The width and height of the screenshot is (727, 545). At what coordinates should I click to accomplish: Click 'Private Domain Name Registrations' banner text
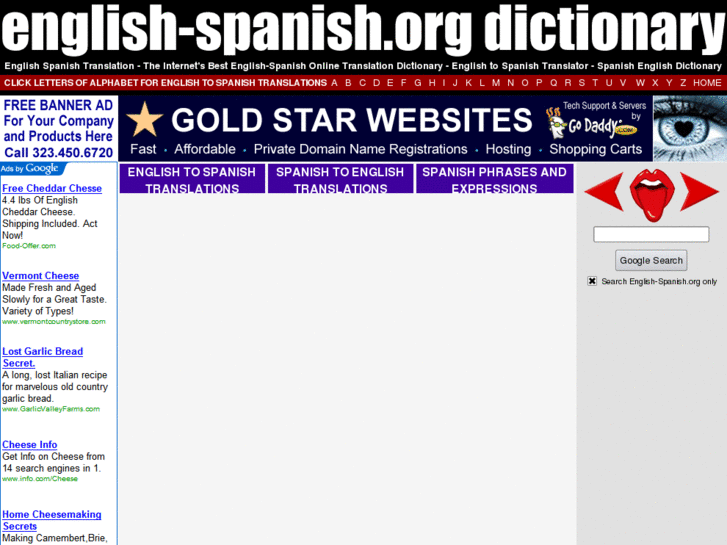pos(360,149)
